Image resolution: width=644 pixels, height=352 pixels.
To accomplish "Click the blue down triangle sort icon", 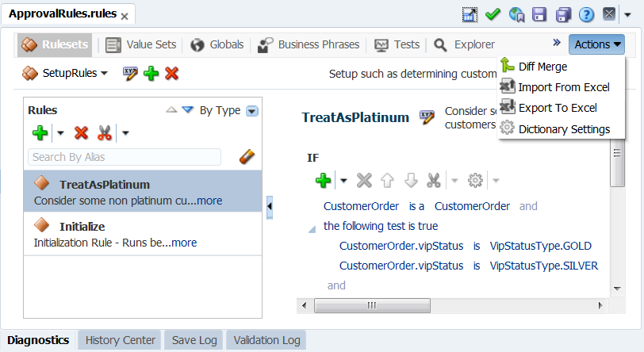I will (188, 109).
